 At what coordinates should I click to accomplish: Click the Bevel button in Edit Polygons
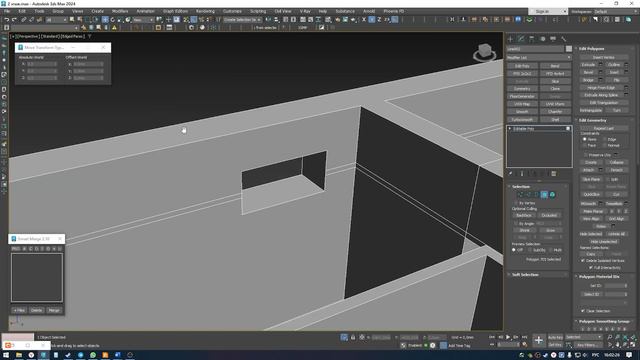[588, 72]
